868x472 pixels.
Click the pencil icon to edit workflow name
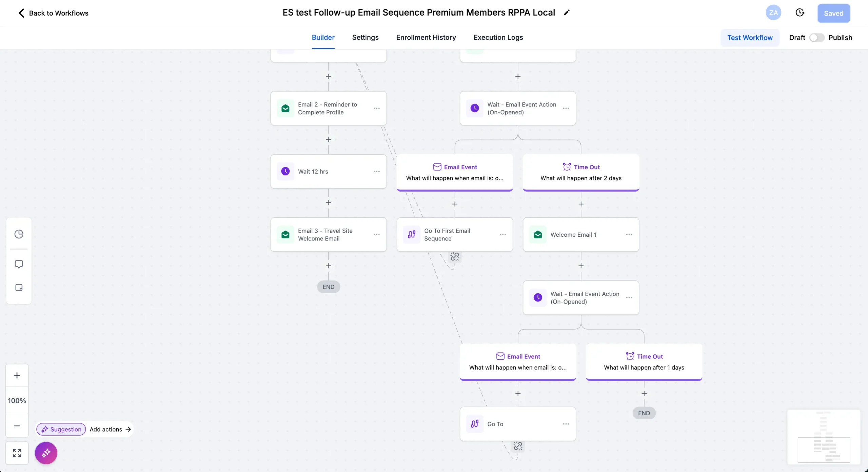coord(567,13)
